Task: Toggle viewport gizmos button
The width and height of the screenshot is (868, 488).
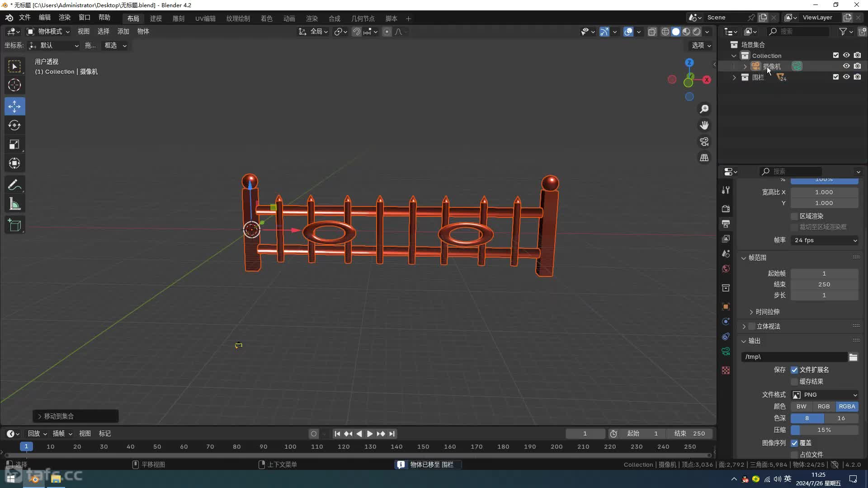Action: (604, 32)
